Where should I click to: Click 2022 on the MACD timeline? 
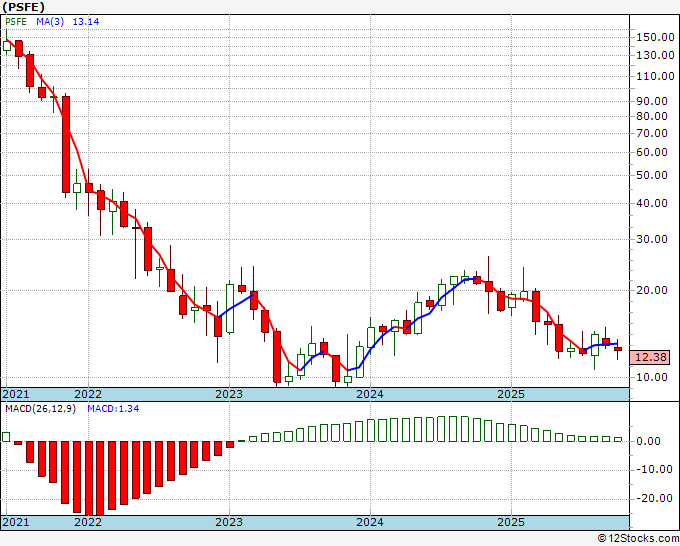coord(88,522)
